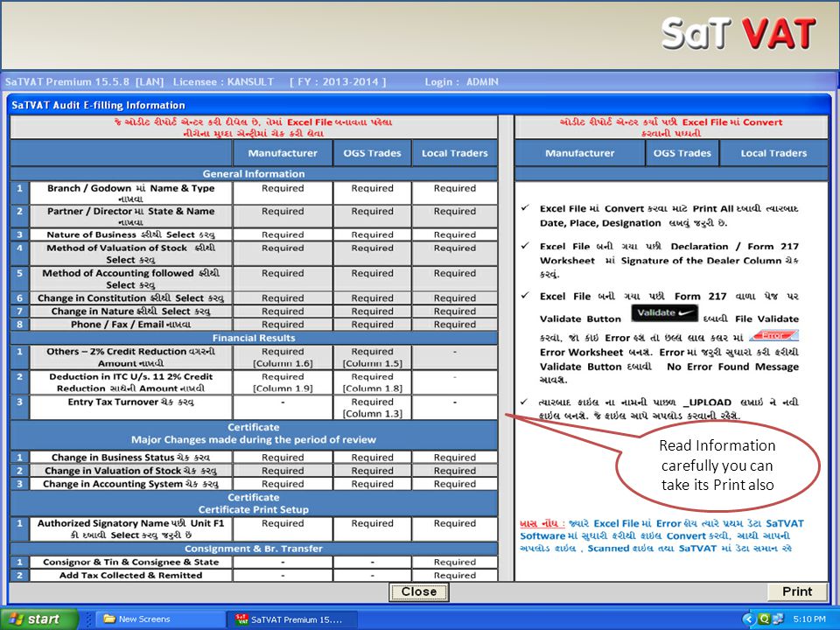Select Manufacturer header in right panel

pyautogui.click(x=579, y=153)
